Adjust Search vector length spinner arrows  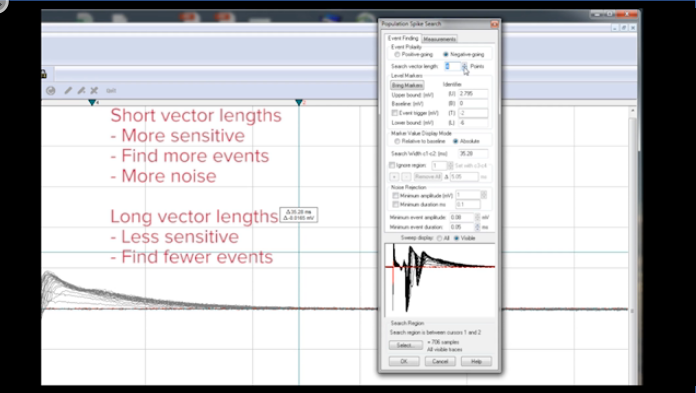tap(464, 66)
